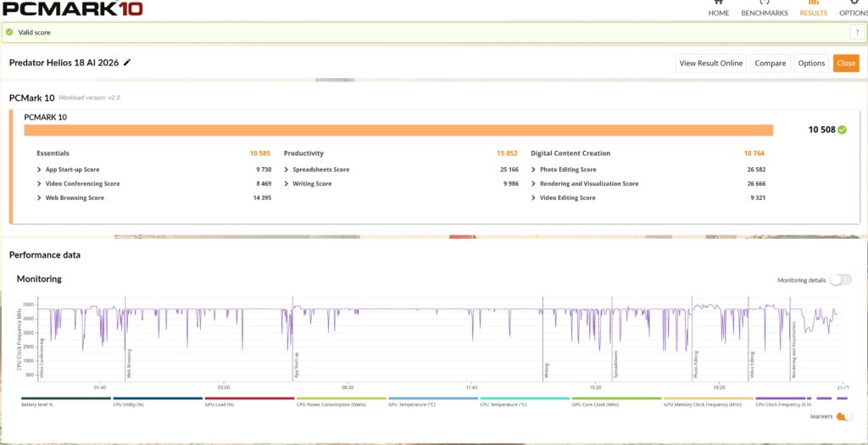Screen dimensions: 868x445
Task: Click the Photo Editing marker in chart
Action: [x=696, y=364]
